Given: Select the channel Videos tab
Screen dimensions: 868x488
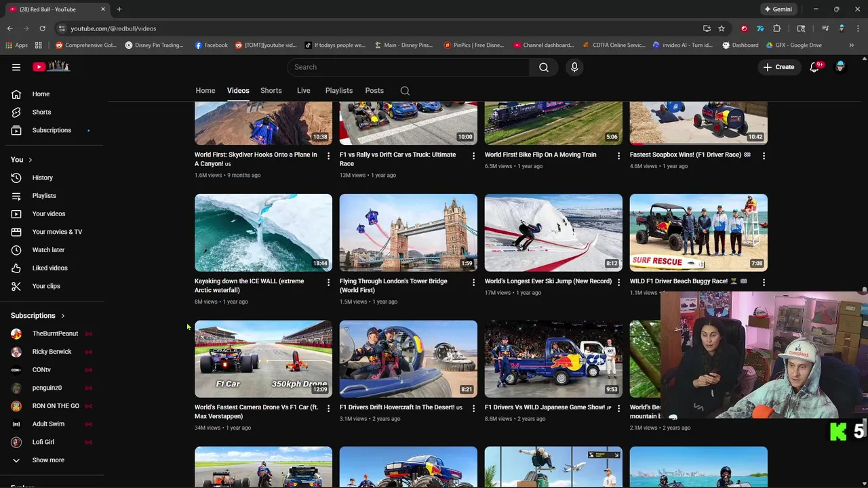Looking at the screenshot, I should (238, 91).
